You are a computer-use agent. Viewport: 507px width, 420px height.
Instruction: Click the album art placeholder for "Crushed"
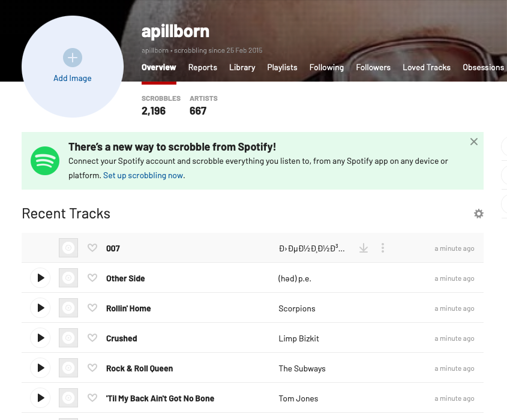(x=68, y=338)
